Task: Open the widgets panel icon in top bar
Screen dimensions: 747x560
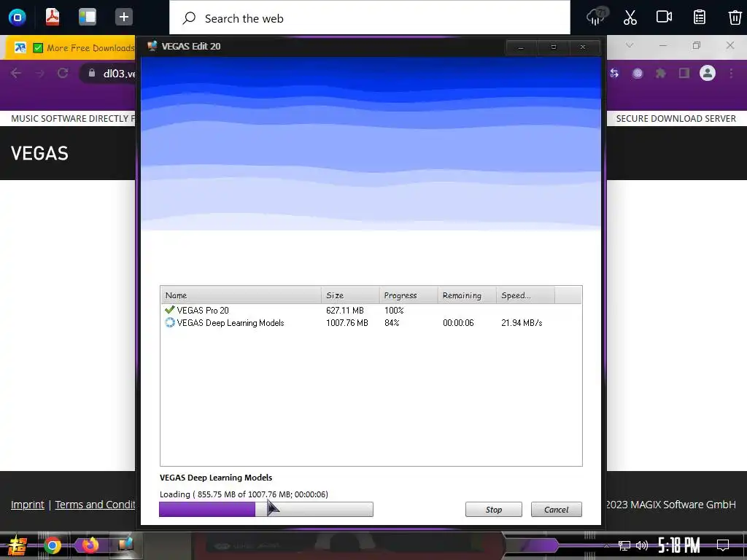Action: (x=88, y=17)
